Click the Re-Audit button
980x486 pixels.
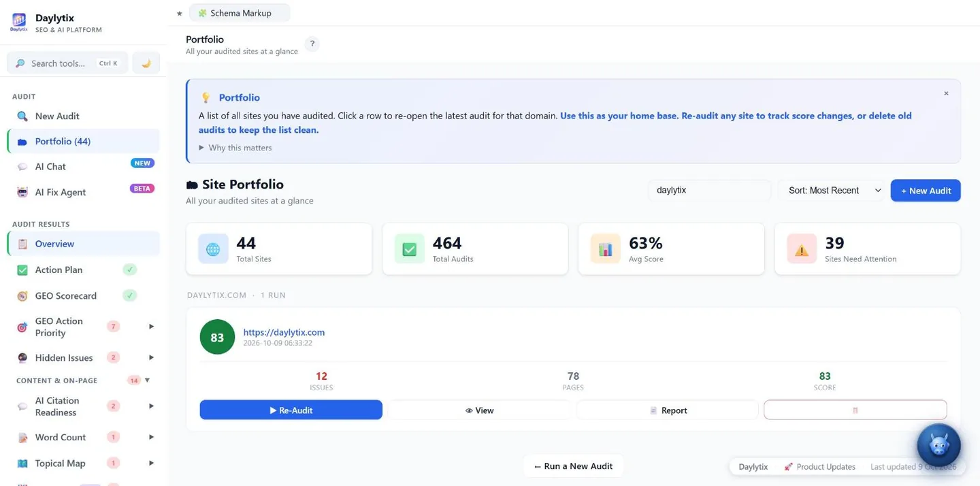tap(291, 410)
